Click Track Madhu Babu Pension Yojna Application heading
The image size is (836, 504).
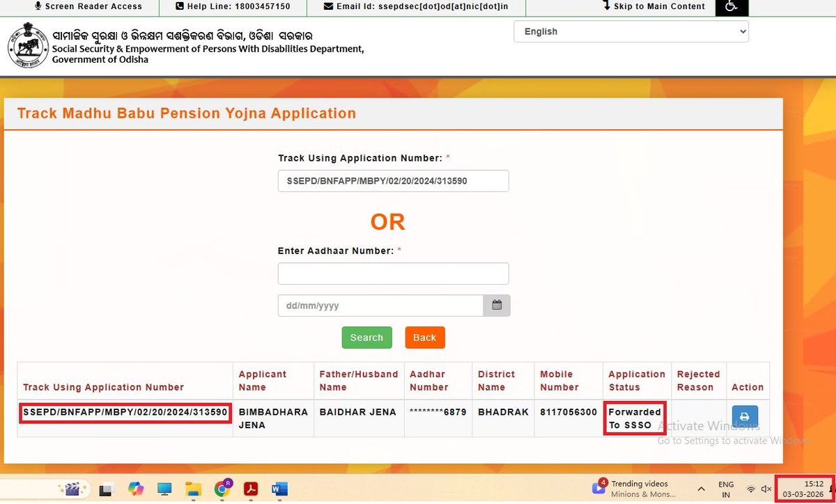[x=187, y=113]
